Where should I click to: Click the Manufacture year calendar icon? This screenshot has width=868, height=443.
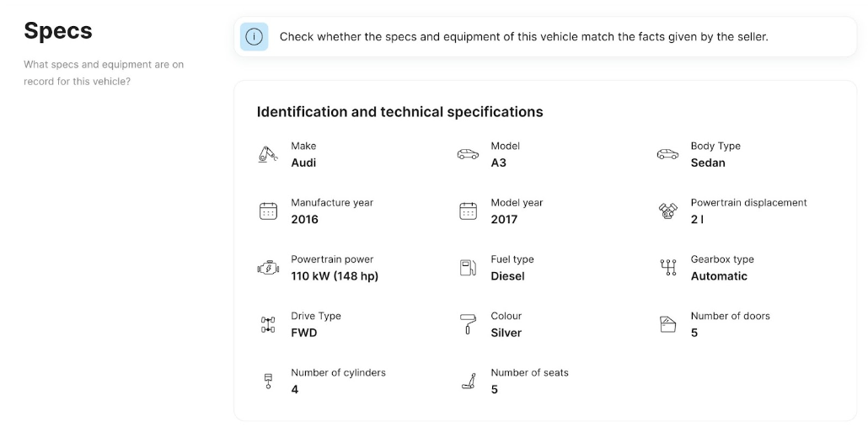(269, 211)
